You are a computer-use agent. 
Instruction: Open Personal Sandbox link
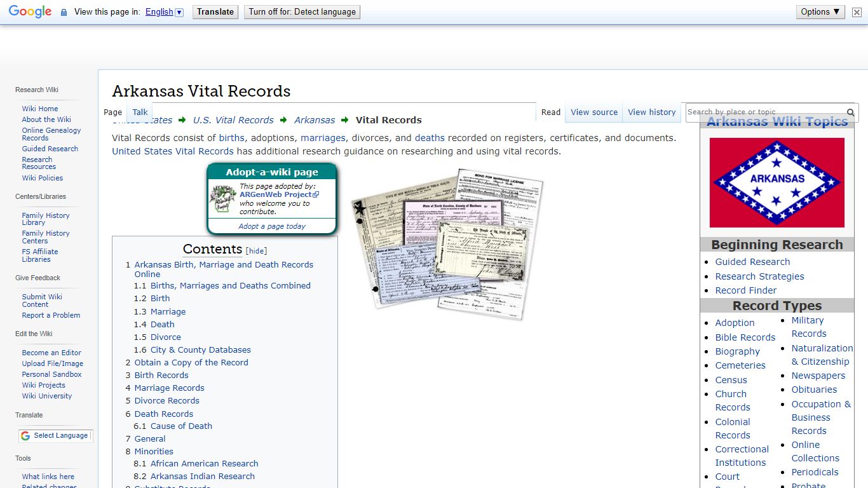coord(52,374)
